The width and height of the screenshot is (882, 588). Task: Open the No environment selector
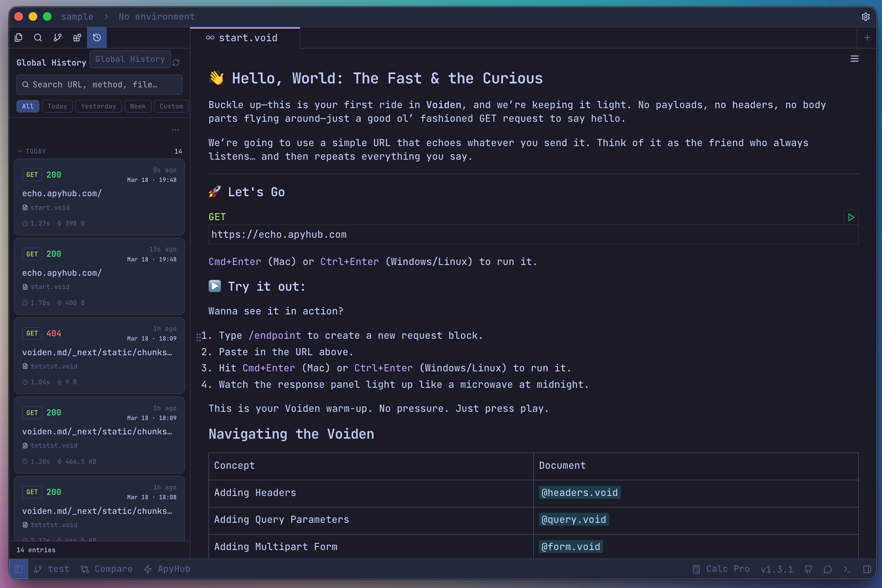tap(157, 17)
